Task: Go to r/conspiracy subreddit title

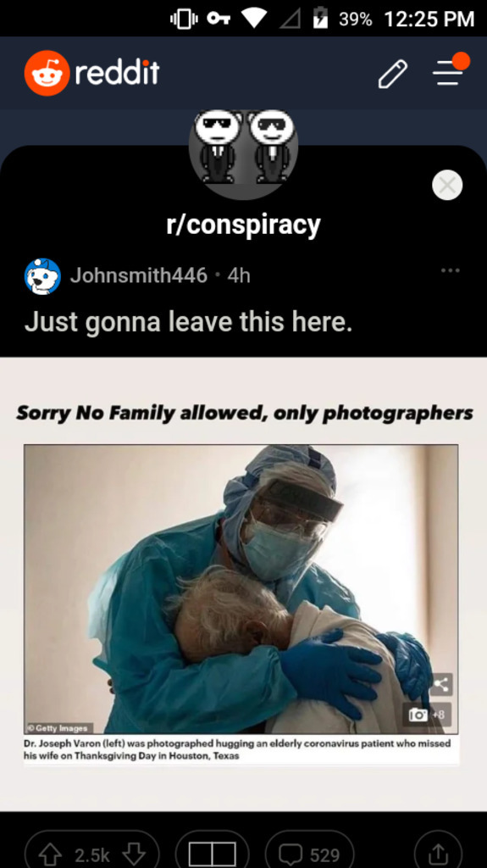Action: [x=244, y=225]
